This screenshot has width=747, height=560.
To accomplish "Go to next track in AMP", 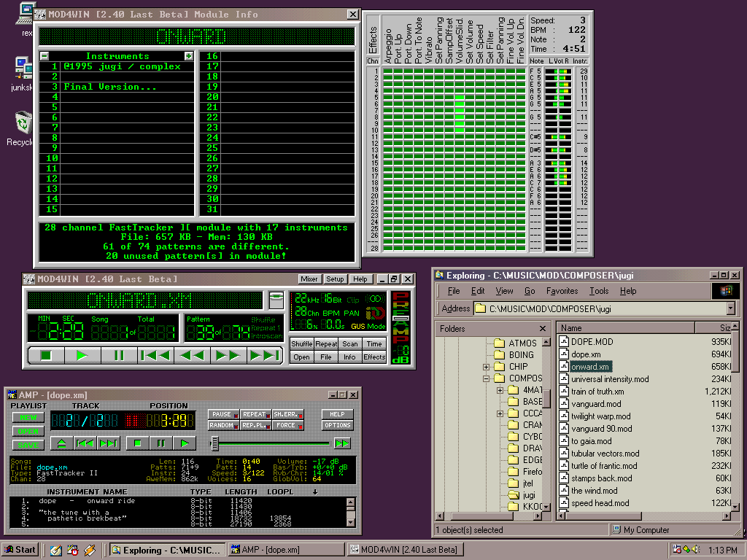I will point(109,443).
